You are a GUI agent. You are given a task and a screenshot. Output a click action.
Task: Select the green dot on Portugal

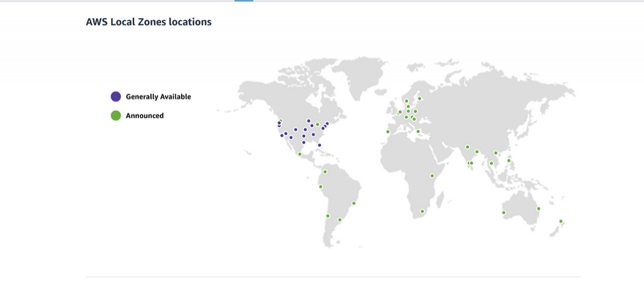click(x=387, y=132)
